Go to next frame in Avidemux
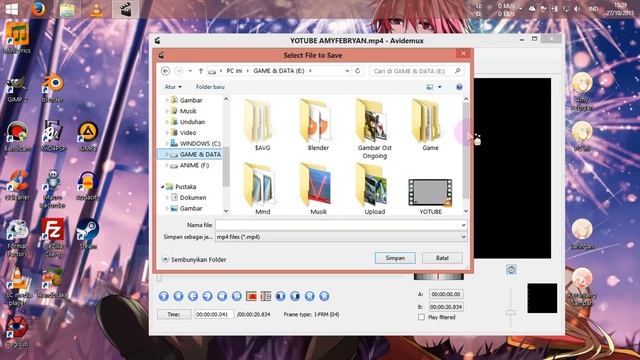This screenshot has height=360, width=640. (207, 296)
